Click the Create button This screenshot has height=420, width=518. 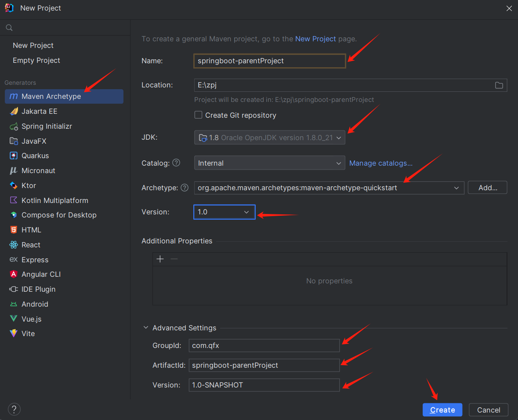point(442,410)
